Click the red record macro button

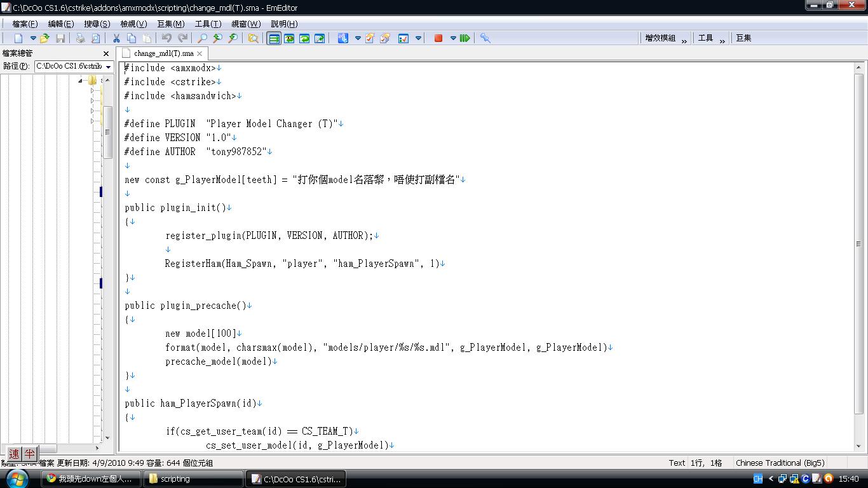[438, 38]
